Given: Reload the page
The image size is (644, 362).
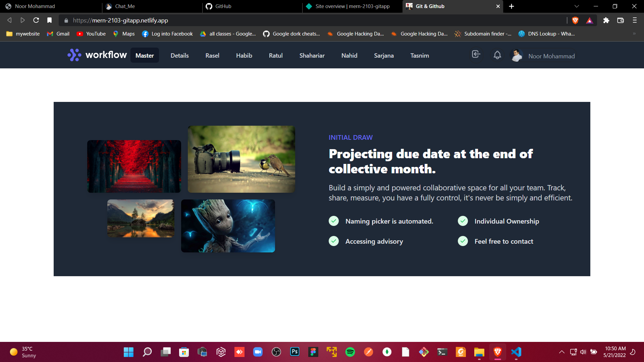Looking at the screenshot, I should coord(36,20).
